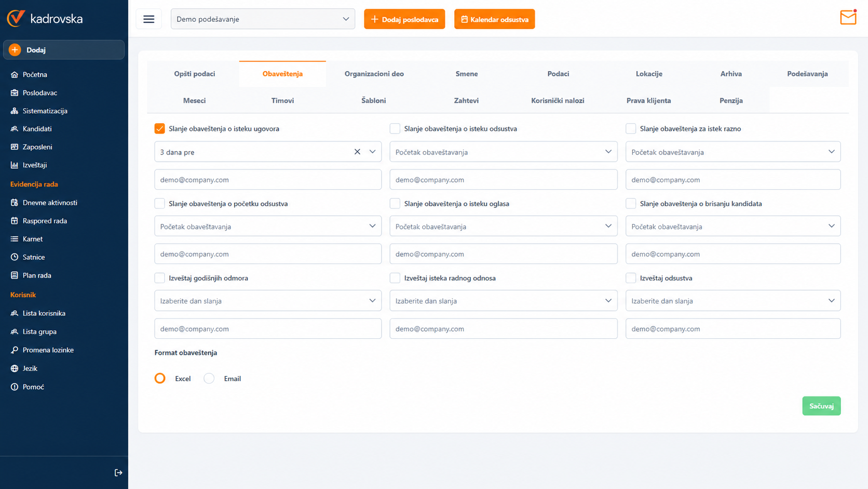
Task: Tick Izveštaj godišnjih odmora checkbox
Action: [x=160, y=278]
